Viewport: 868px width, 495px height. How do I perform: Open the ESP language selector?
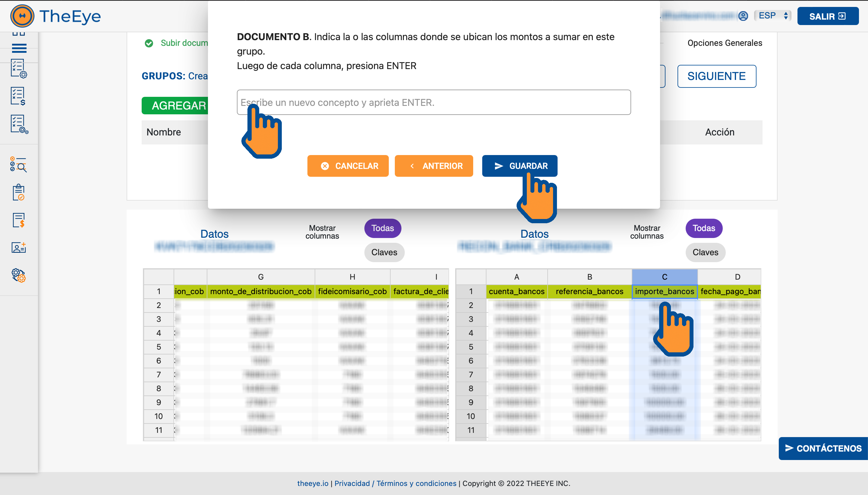pos(772,16)
